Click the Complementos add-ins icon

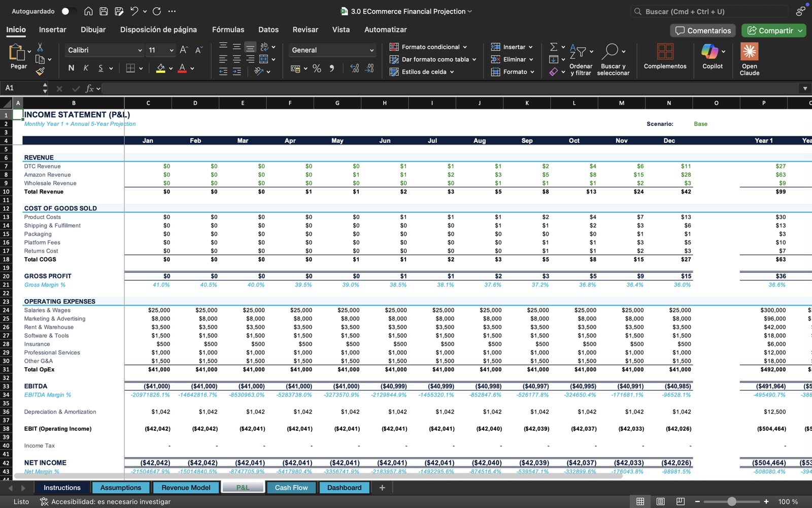(665, 56)
